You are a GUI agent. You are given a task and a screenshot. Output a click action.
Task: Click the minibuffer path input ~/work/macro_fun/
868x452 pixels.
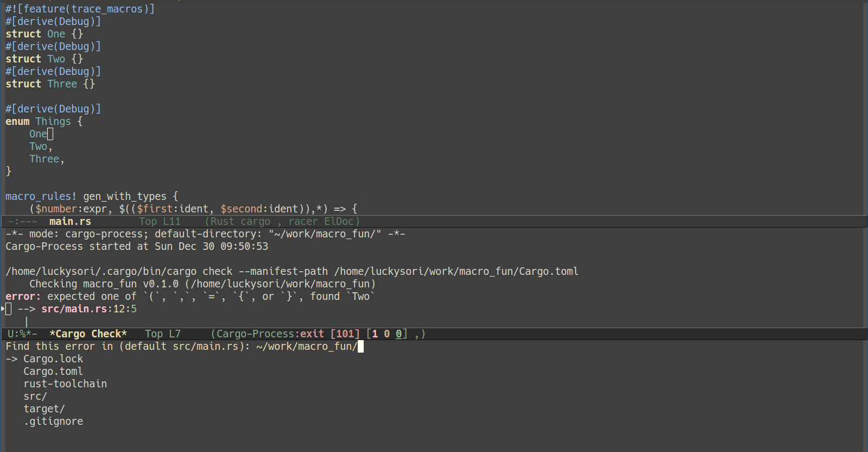[307, 347]
